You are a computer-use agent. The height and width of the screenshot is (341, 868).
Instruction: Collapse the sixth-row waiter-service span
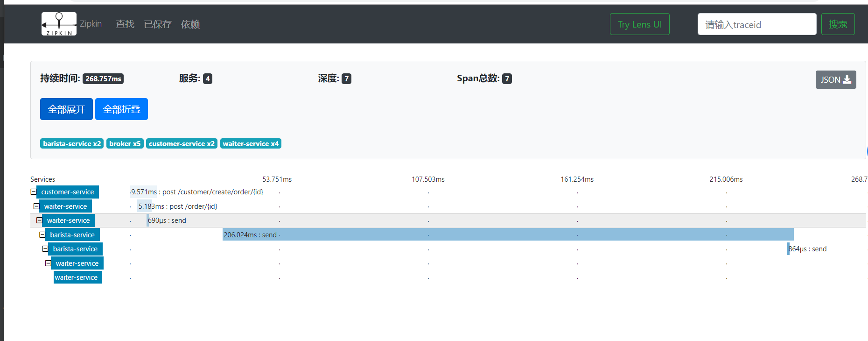[48, 263]
